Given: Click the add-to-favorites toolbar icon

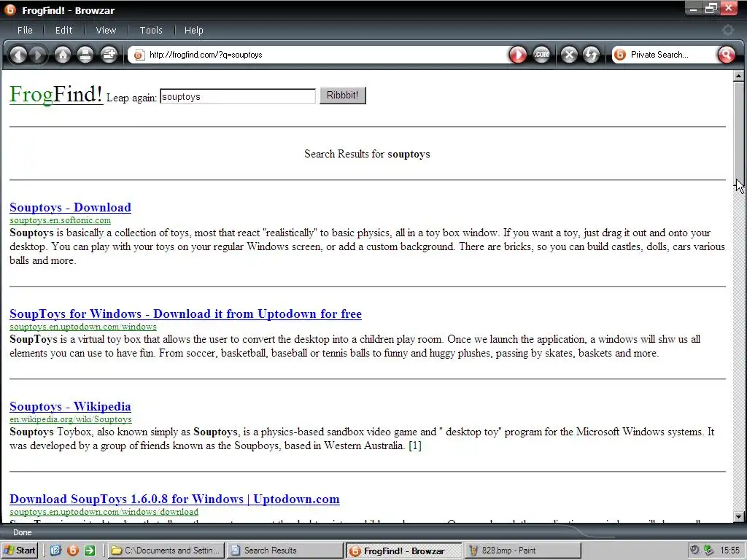Looking at the screenshot, I should pos(109,55).
